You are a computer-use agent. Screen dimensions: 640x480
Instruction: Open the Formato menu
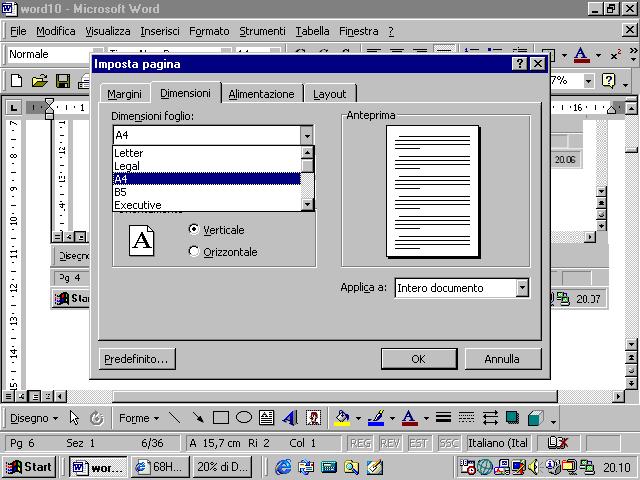[209, 31]
